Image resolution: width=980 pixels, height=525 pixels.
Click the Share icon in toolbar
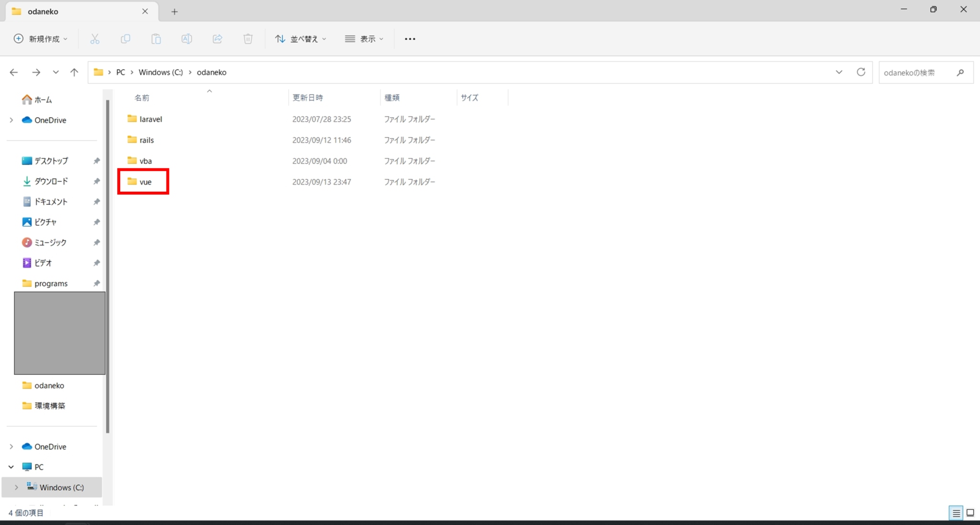(217, 39)
